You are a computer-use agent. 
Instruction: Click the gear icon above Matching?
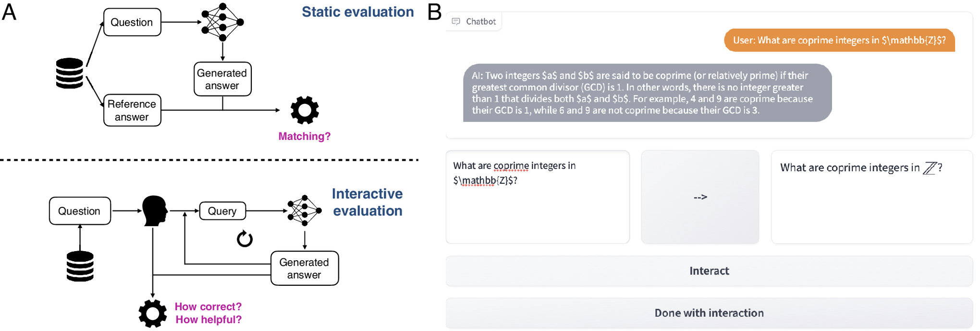305,110
